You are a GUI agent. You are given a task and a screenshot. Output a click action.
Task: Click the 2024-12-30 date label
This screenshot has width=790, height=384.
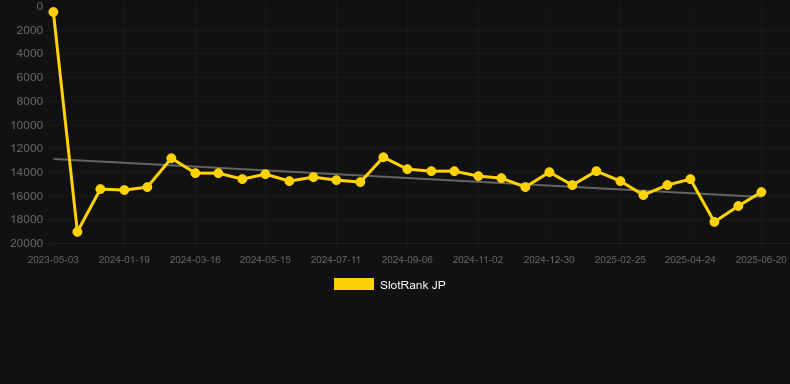[549, 260]
